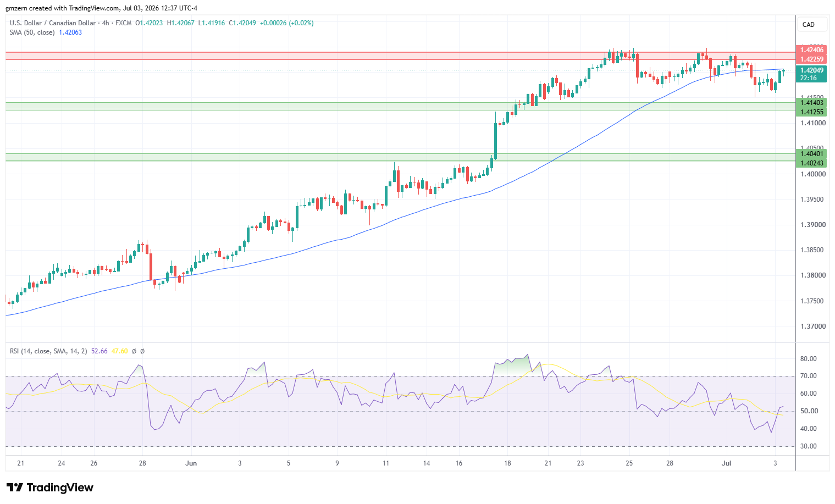Click the U.S. Dollar / Canadian Dollar title
The width and height of the screenshot is (835, 504).
click(53, 23)
